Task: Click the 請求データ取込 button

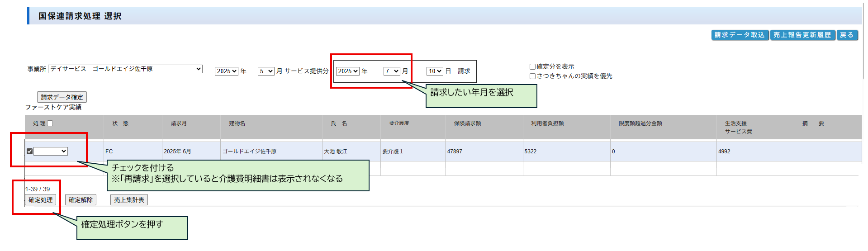Action: pos(740,35)
